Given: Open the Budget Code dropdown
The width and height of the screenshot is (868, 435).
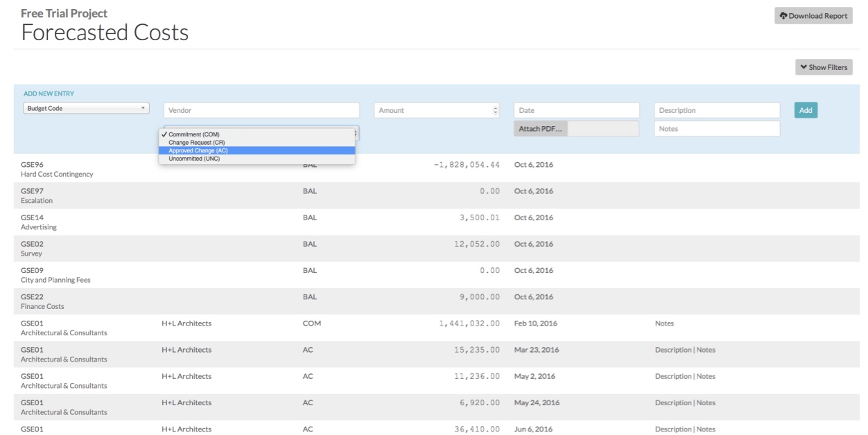Looking at the screenshot, I should click(x=87, y=108).
